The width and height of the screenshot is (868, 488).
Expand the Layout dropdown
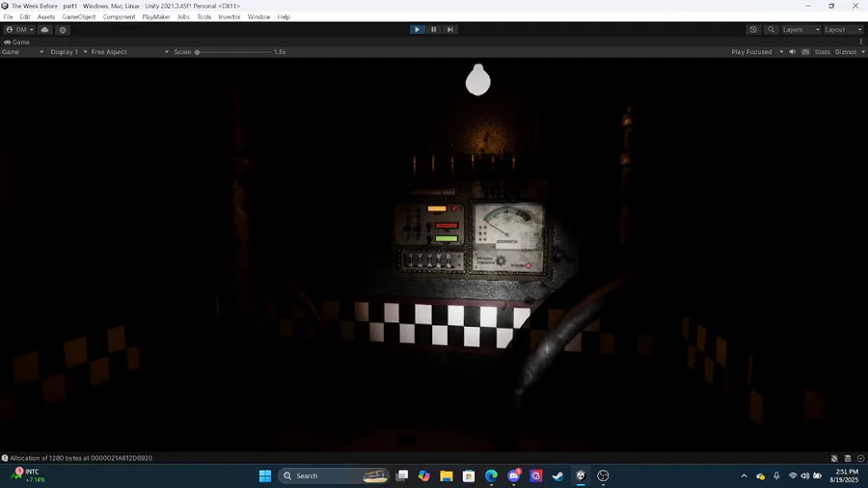[843, 29]
